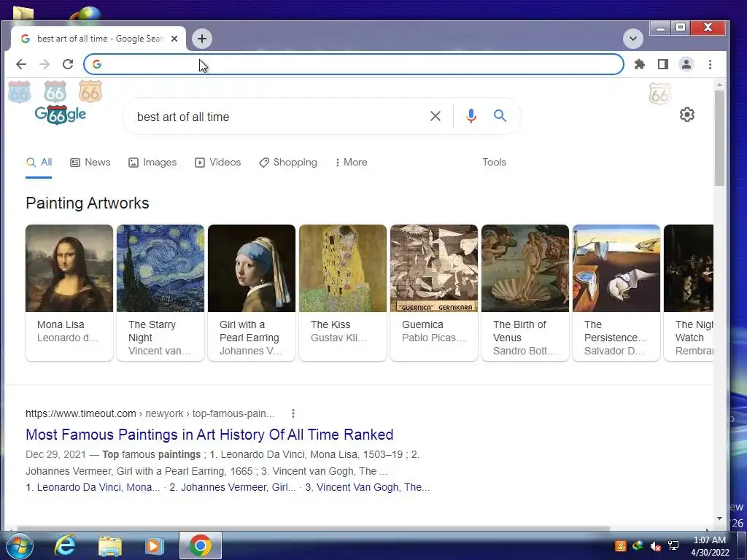Image resolution: width=747 pixels, height=560 pixels.
Task: Open a new tab with the plus button
Action: coord(202,39)
